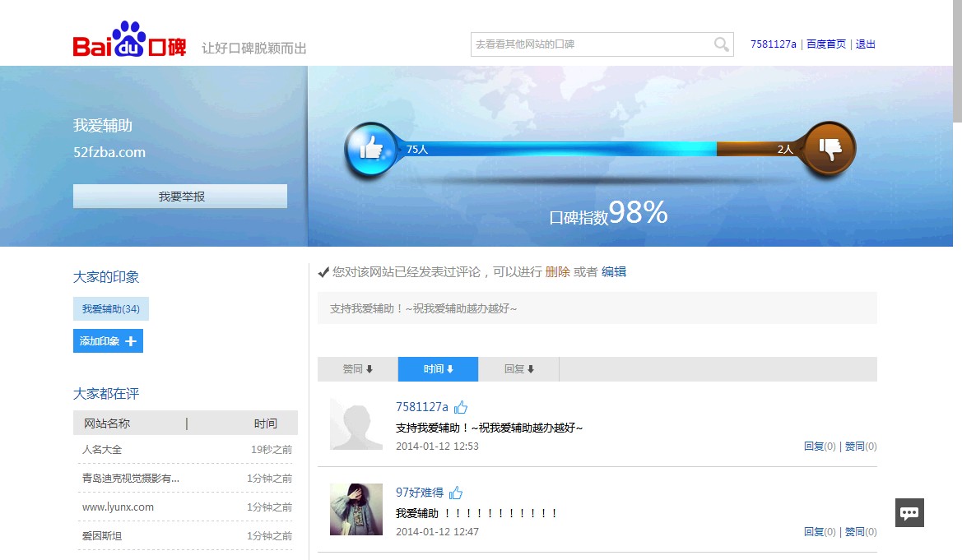The height and width of the screenshot is (560, 962).
Task: Open the floating chat feedback icon
Action: [909, 513]
